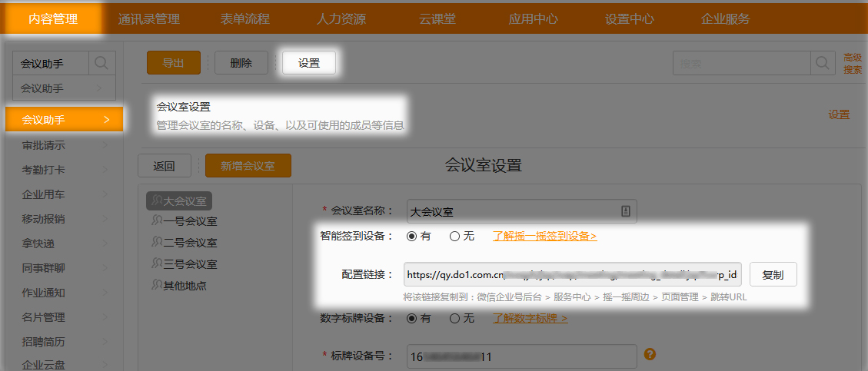Click the top-right search magnifier icon

click(823, 64)
